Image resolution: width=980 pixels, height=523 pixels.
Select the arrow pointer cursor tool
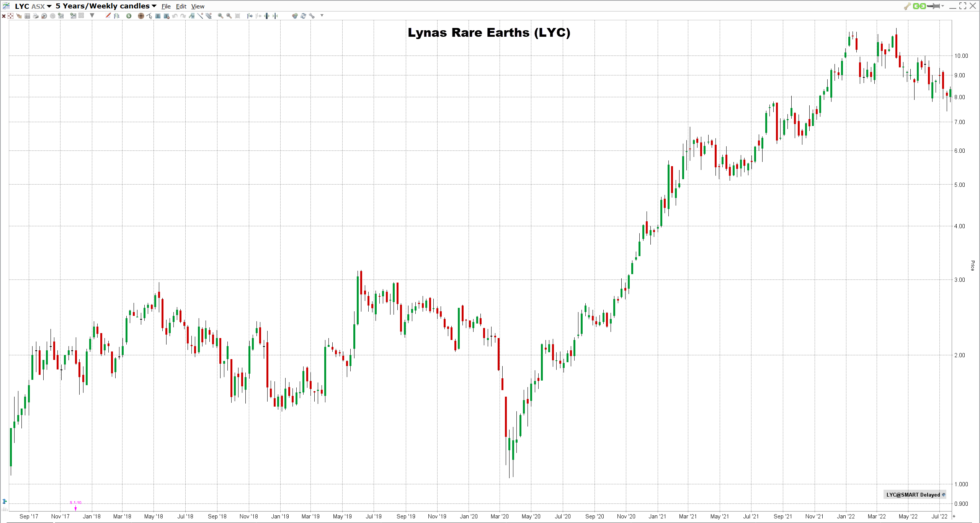pyautogui.click(x=149, y=16)
